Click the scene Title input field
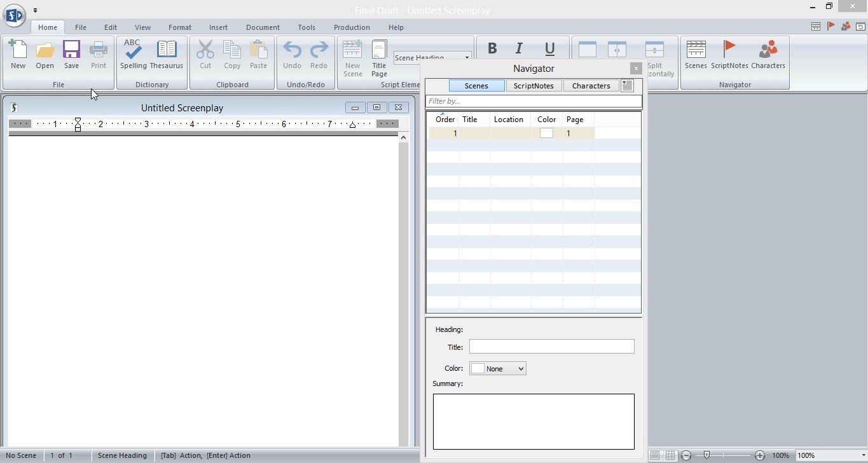This screenshot has width=868, height=463. tap(552, 347)
